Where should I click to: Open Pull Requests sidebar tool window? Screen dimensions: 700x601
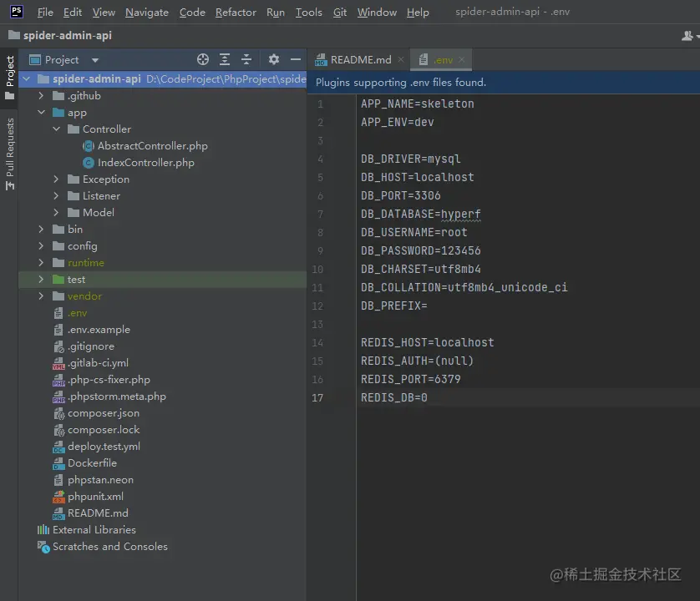point(9,154)
